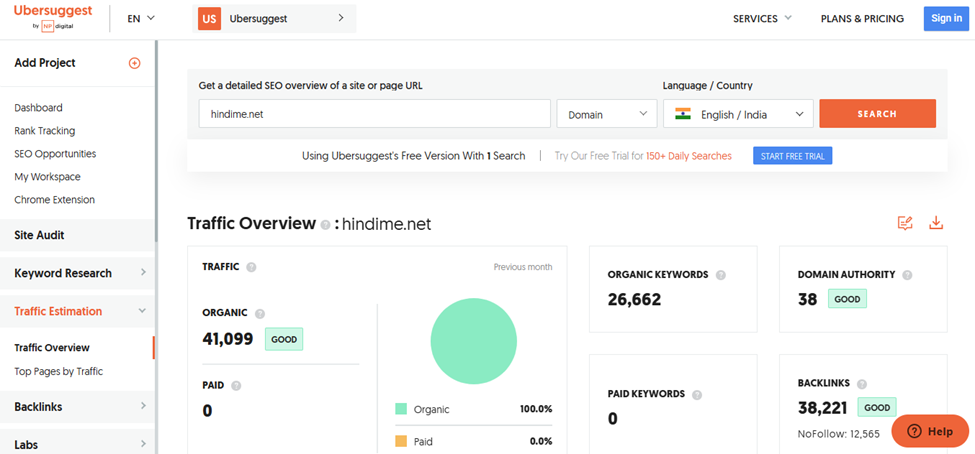Screen dimensions: 975x454
Task: Click the India flag icon
Action: 683,114
